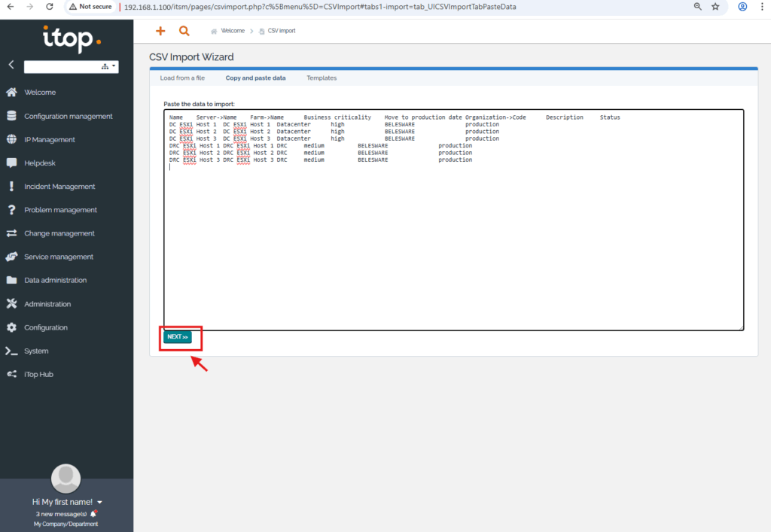
Task: Collapse the sidebar with the left chevron
Action: point(11,65)
